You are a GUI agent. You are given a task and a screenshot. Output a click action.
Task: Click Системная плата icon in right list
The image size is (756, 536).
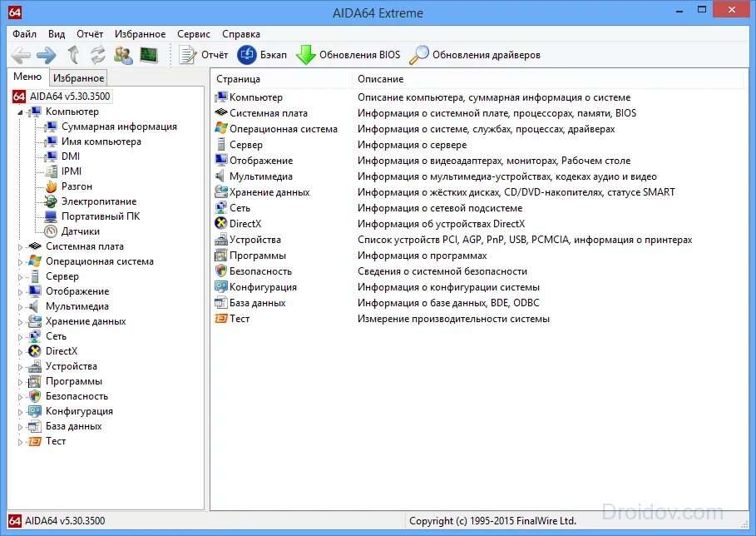[221, 113]
